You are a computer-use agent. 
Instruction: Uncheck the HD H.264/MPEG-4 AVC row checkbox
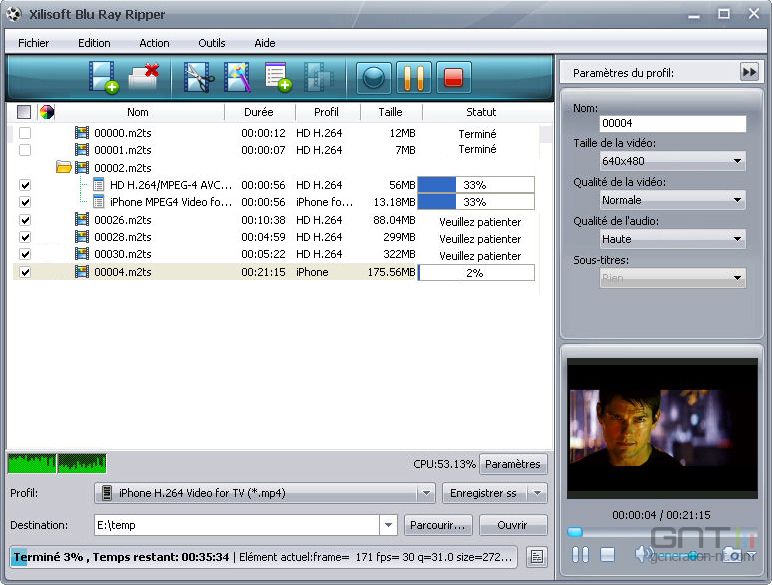coord(25,185)
